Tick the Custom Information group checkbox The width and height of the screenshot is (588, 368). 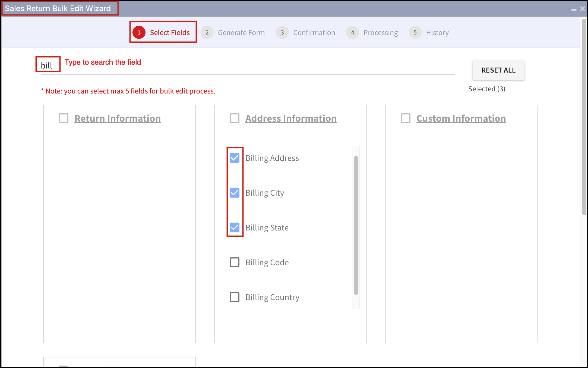[406, 118]
